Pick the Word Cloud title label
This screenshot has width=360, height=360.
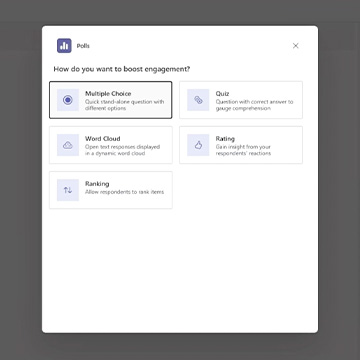(103, 139)
